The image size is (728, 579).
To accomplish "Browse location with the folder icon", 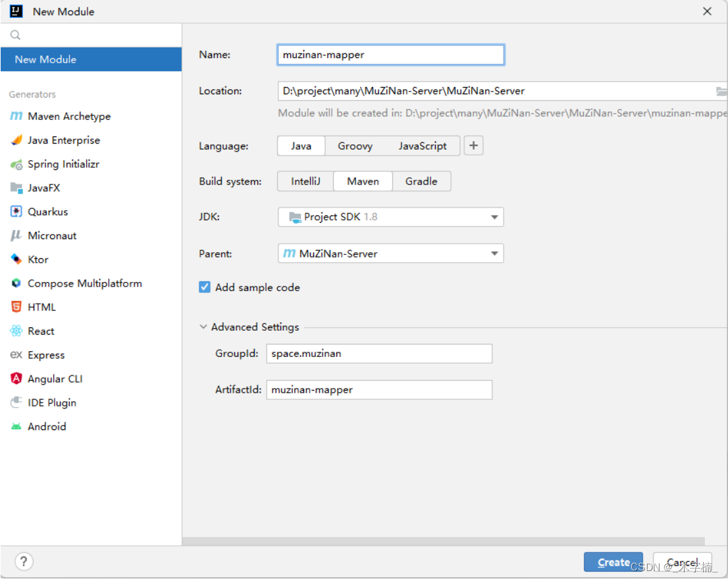I will tap(721, 91).
